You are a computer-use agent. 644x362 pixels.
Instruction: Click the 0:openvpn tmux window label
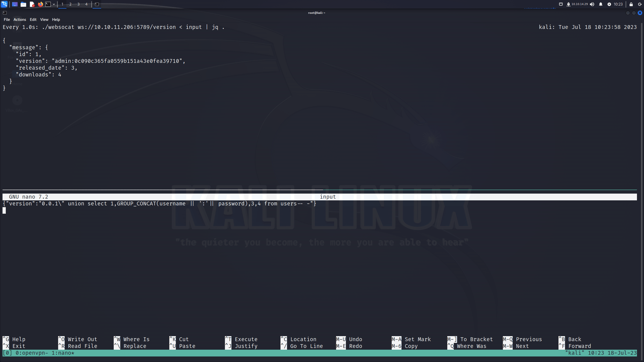[32, 353]
